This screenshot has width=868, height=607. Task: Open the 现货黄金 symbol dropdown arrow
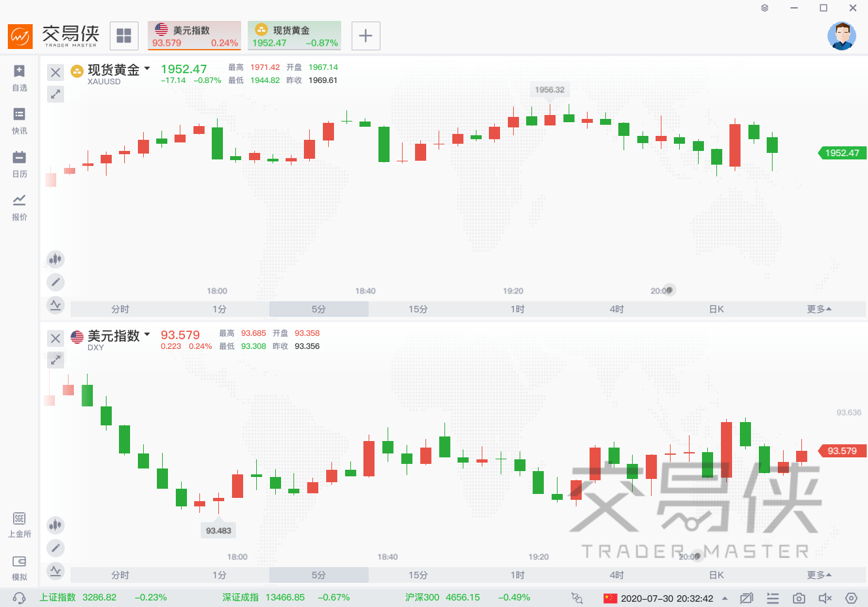[147, 69]
